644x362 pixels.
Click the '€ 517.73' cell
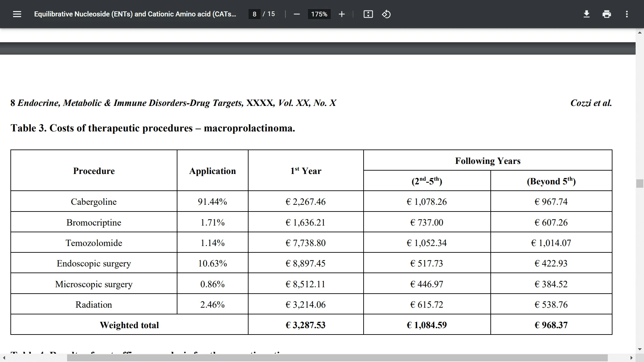coord(427,263)
